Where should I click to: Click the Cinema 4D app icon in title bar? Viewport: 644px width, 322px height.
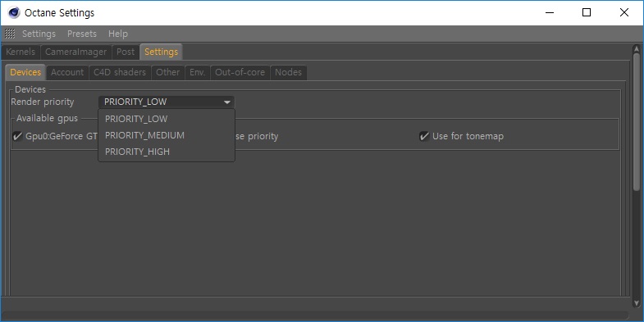[14, 13]
